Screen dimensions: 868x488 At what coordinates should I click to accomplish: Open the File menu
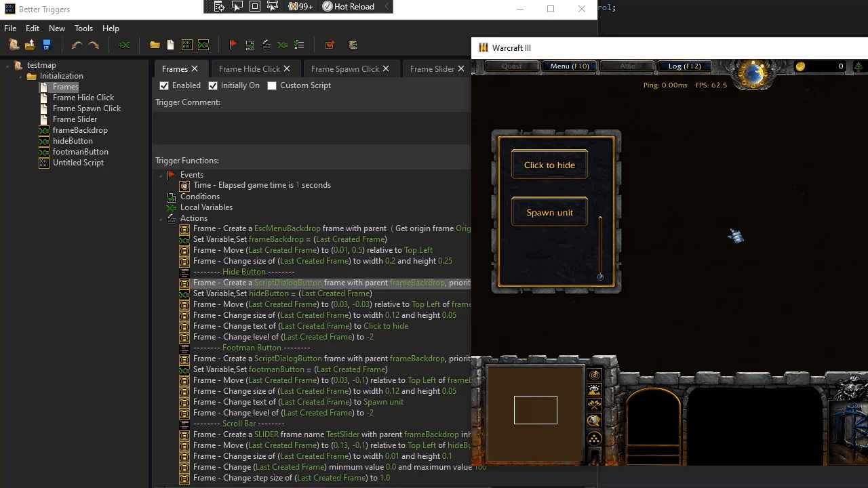(x=10, y=28)
